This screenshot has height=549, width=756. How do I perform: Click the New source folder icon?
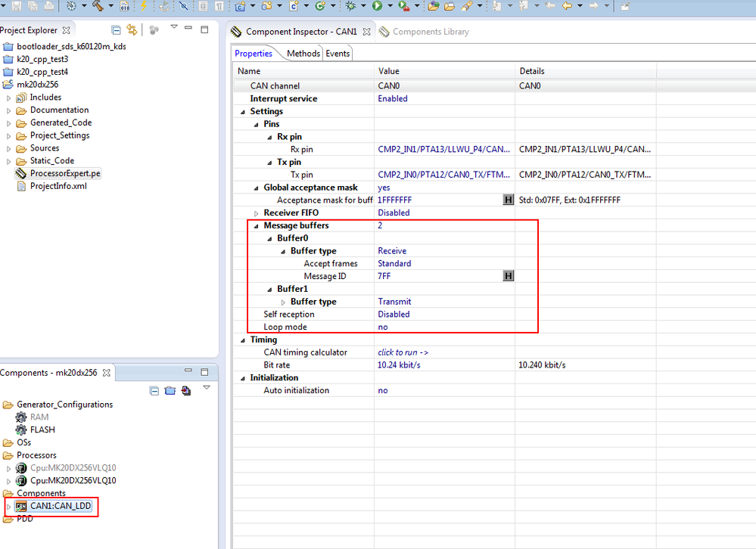pos(266,6)
